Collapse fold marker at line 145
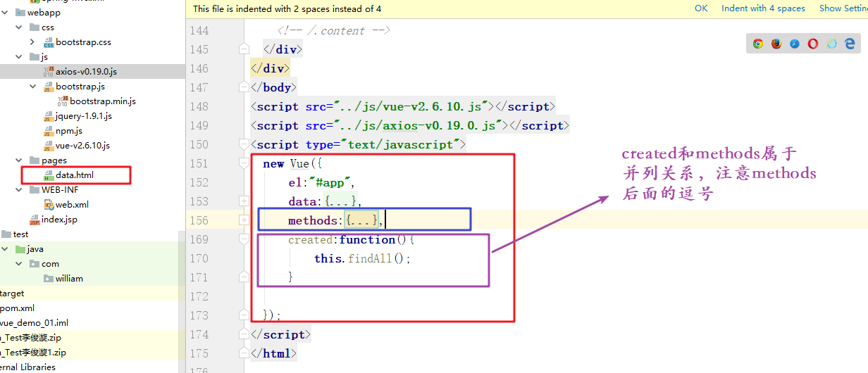 click(x=244, y=49)
